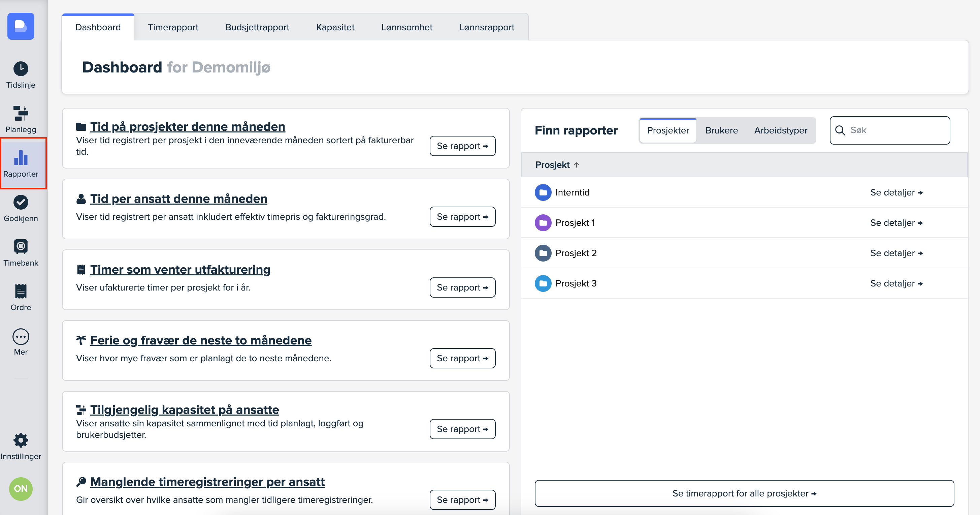Click the blue app logo icon
Viewport: 980px width, 515px height.
21,26
